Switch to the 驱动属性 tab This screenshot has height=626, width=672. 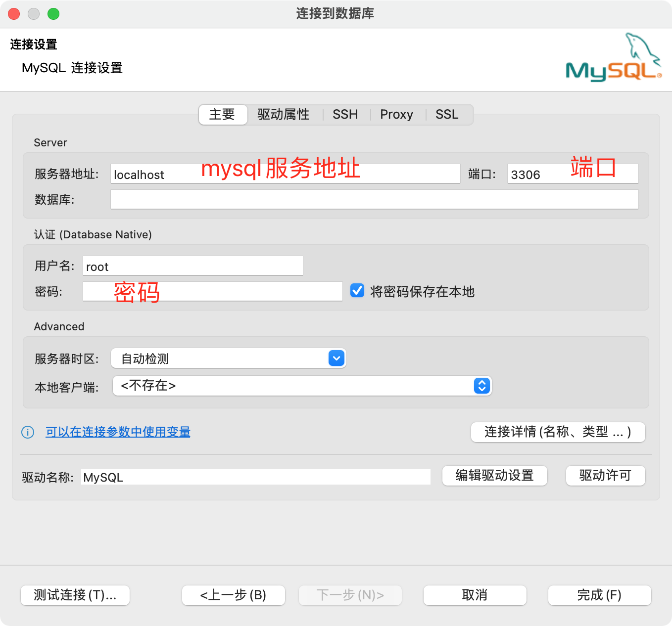pyautogui.click(x=283, y=115)
